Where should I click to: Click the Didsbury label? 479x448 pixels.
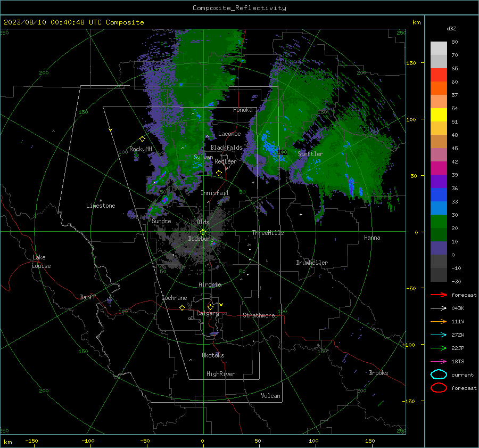[201, 239]
